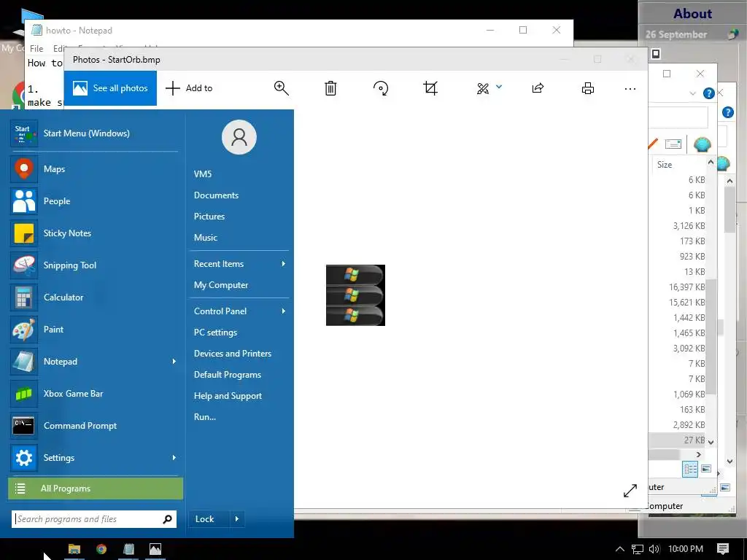This screenshot has width=747, height=560.
Task: Click the clock showing 10:00 PM
Action: (x=686, y=549)
